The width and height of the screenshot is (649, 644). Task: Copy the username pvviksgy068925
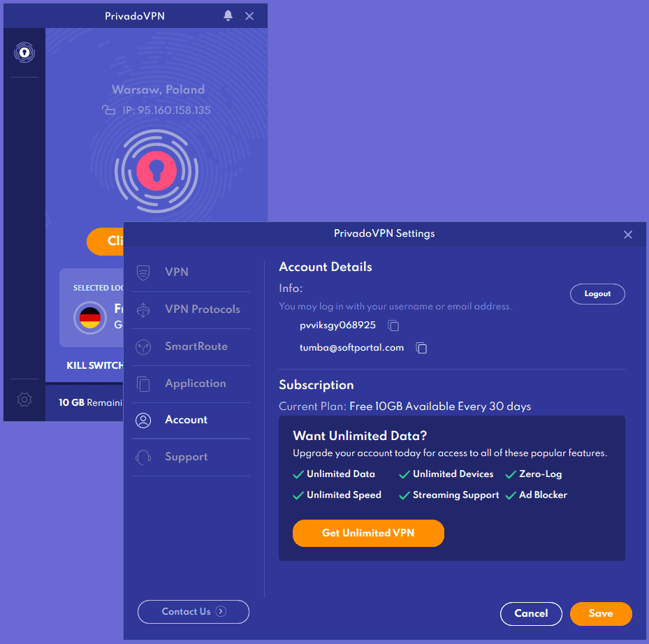pos(393,325)
